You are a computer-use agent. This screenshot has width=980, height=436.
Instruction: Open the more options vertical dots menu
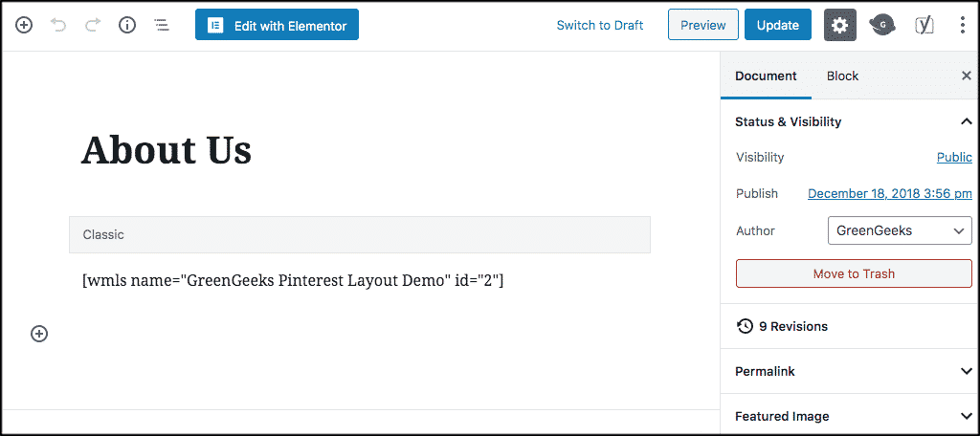tap(962, 25)
